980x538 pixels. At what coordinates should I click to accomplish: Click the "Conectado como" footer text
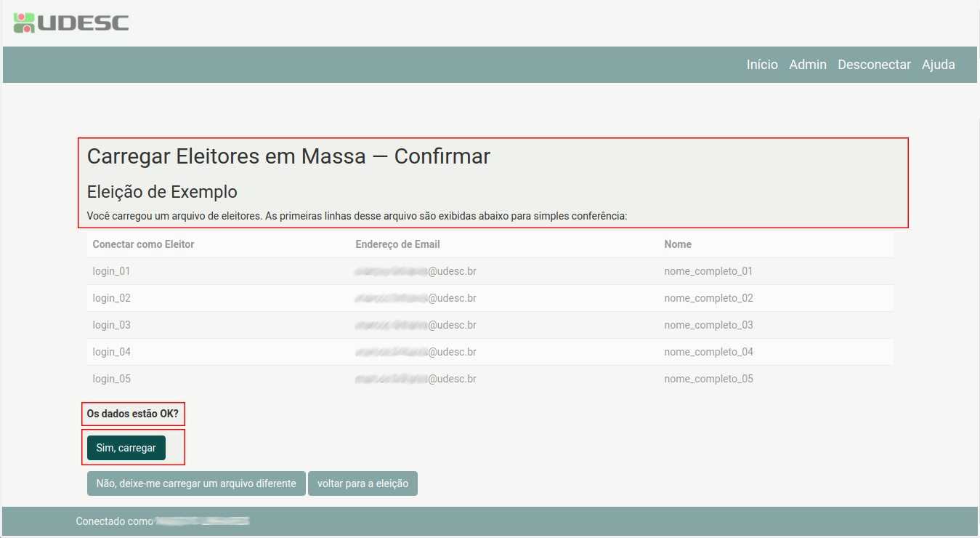(115, 521)
